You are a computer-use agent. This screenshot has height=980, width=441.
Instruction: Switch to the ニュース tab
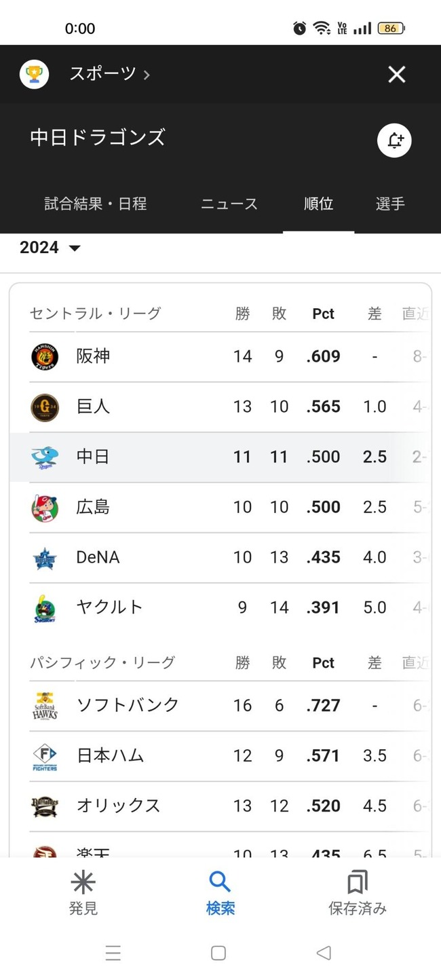tap(229, 204)
